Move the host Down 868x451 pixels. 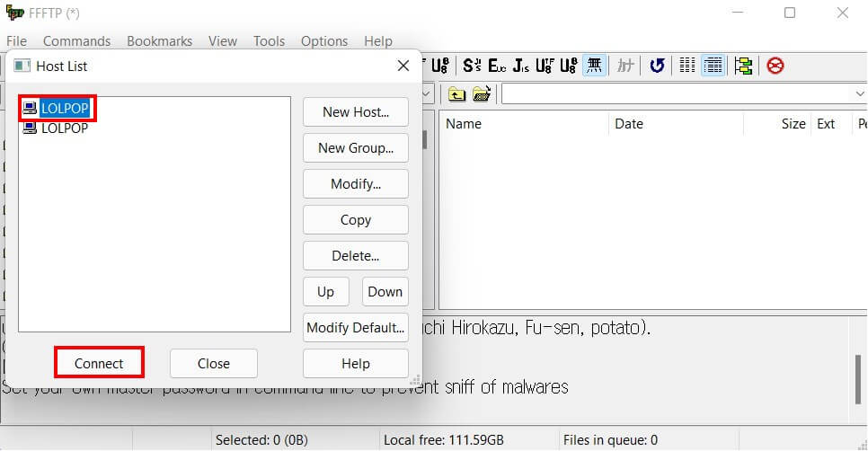(385, 292)
